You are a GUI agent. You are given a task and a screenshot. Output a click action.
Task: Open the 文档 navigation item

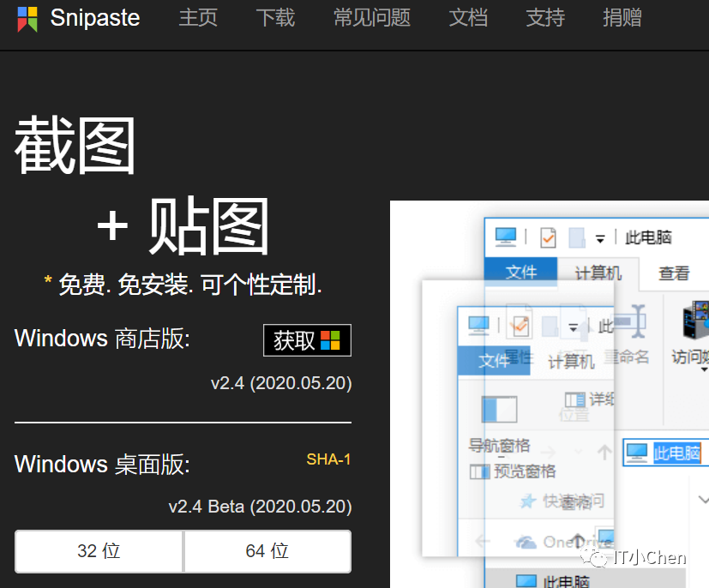[468, 18]
